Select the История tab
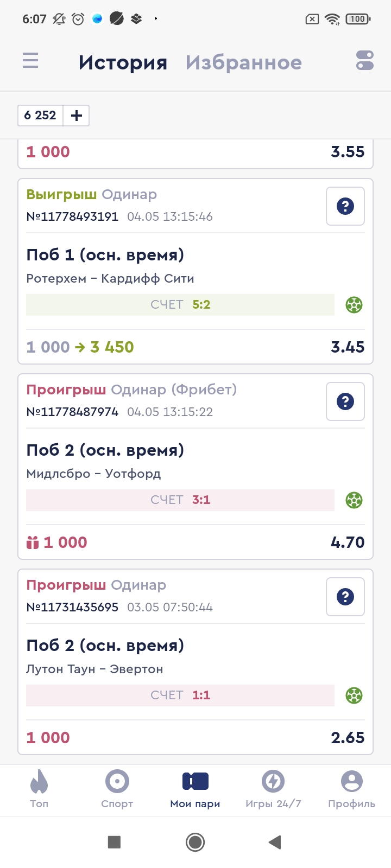Image resolution: width=391 pixels, height=868 pixels. [x=123, y=62]
